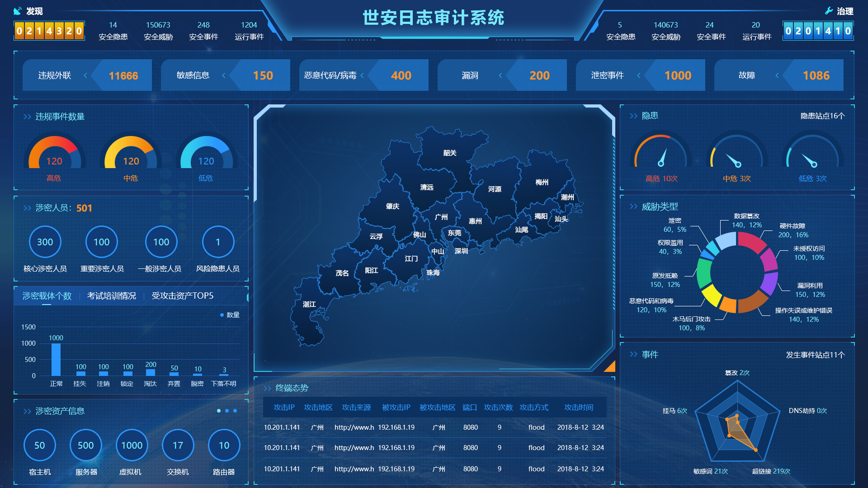Toggle the 数量 legend dot in bar chart

point(222,315)
